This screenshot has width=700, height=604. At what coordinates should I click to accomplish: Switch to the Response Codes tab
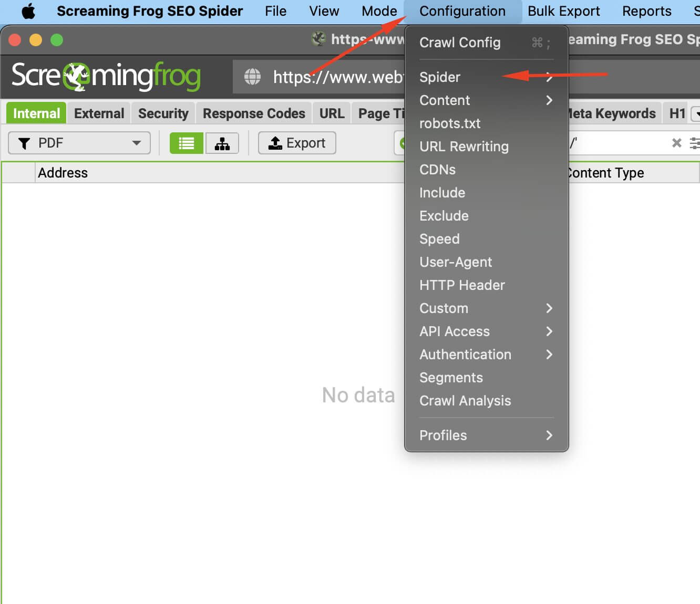coord(254,113)
